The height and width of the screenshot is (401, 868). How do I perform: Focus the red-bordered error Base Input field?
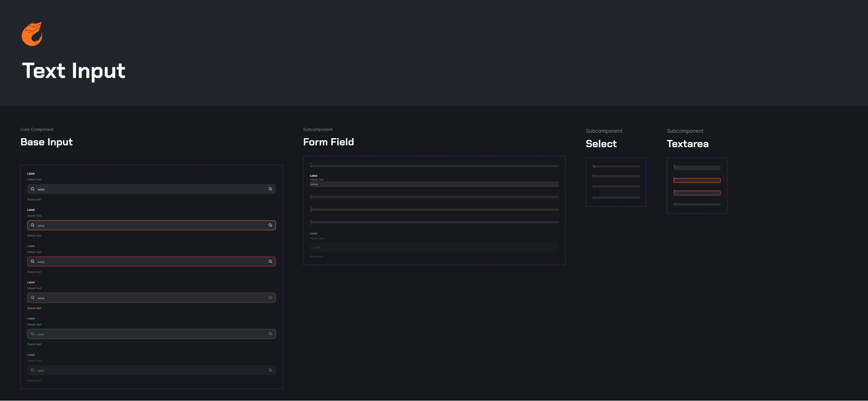coord(151,261)
